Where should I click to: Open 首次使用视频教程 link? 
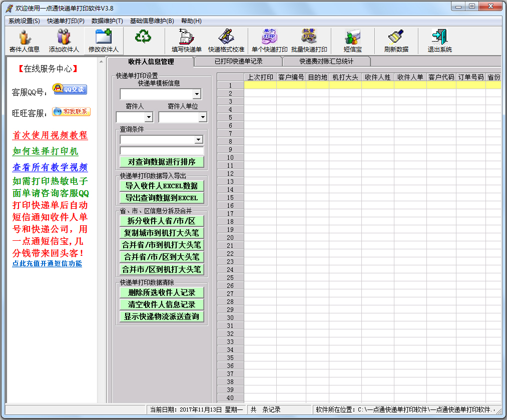[50, 135]
